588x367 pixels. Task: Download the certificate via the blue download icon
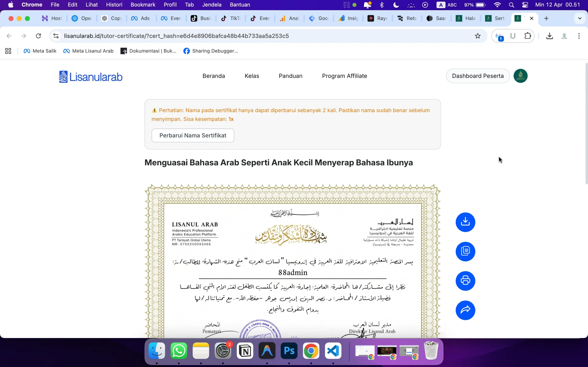pyautogui.click(x=465, y=222)
